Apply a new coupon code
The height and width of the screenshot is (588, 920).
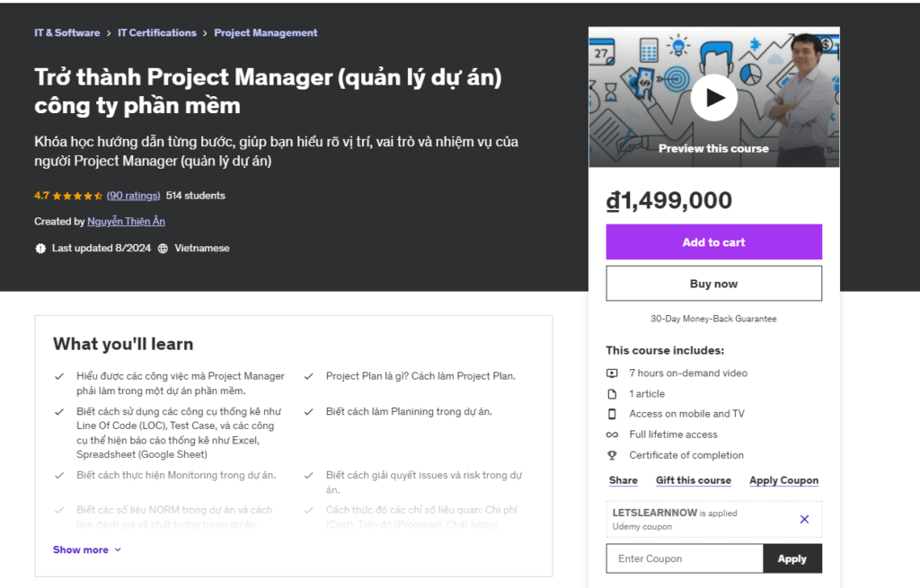[792, 557]
